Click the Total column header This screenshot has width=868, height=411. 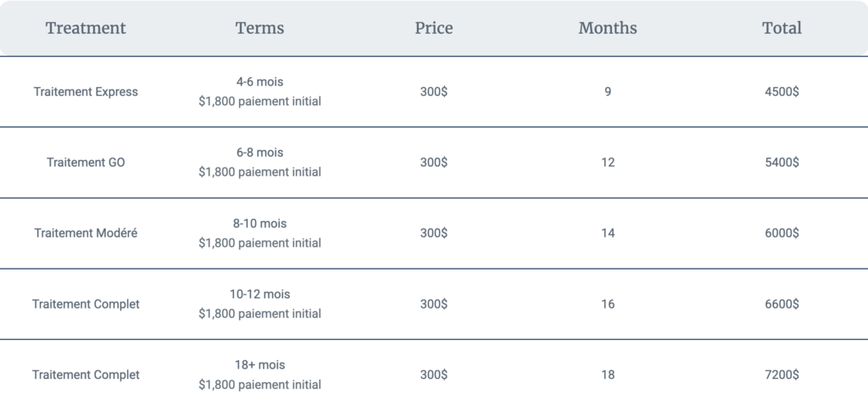click(782, 28)
